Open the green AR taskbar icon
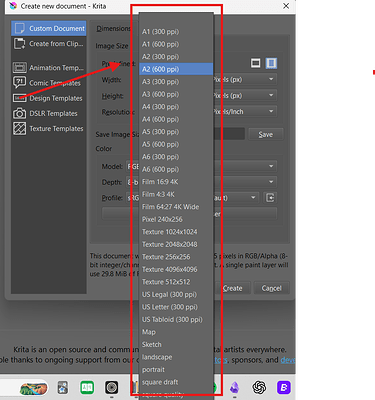This screenshot has width=375, height=400. click(x=87, y=387)
